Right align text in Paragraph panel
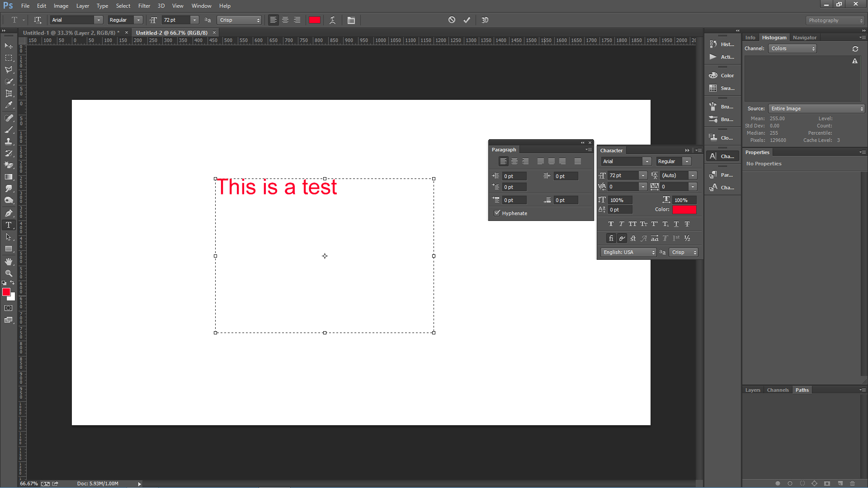Viewport: 868px width, 488px height. point(525,161)
